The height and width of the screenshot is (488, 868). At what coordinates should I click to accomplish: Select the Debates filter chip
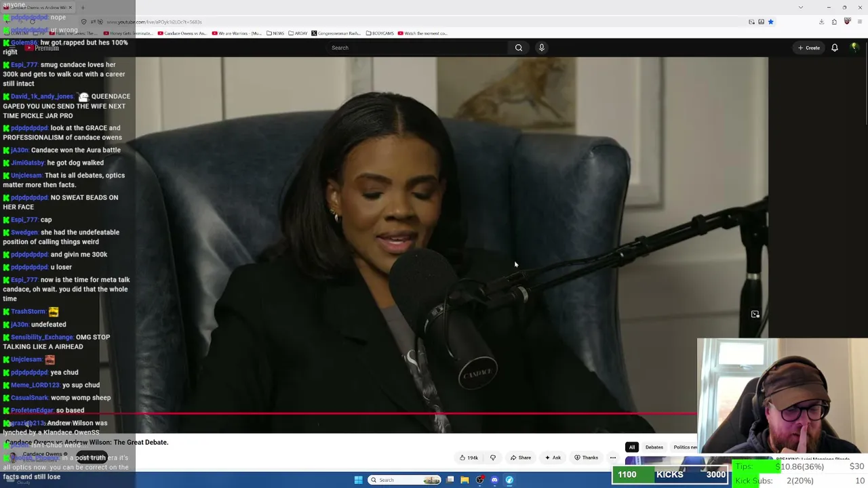654,447
